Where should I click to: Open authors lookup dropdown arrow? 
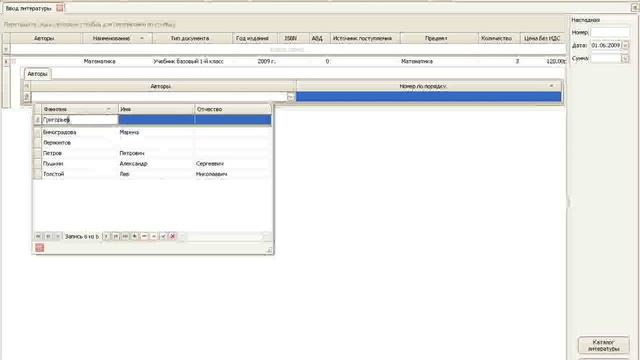pyautogui.click(x=291, y=97)
